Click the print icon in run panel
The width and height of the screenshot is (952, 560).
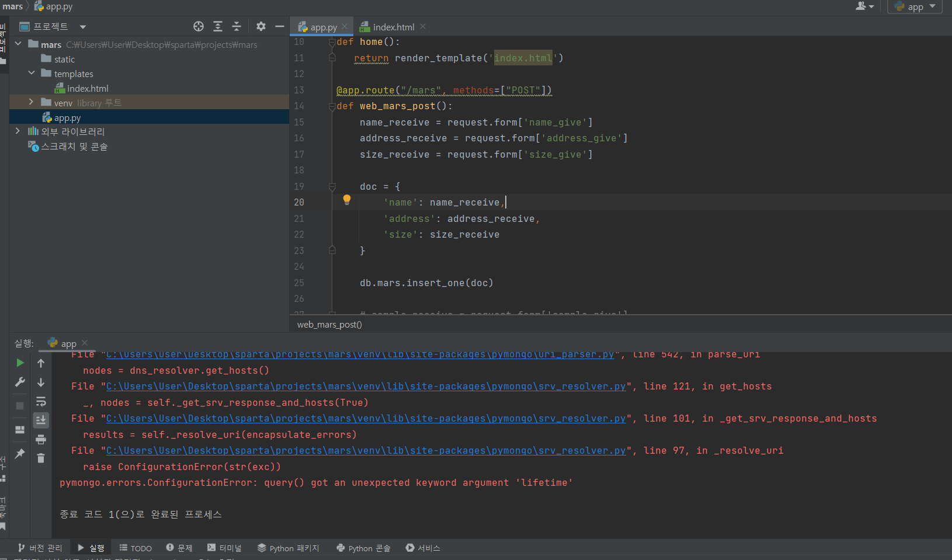(x=41, y=439)
